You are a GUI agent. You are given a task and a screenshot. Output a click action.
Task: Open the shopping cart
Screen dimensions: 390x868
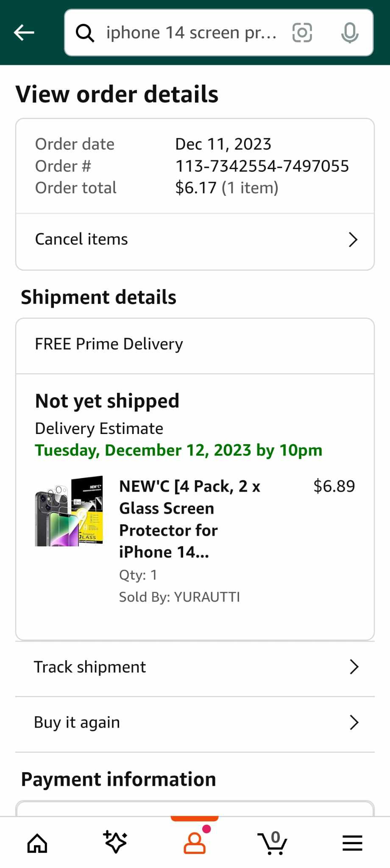(273, 843)
